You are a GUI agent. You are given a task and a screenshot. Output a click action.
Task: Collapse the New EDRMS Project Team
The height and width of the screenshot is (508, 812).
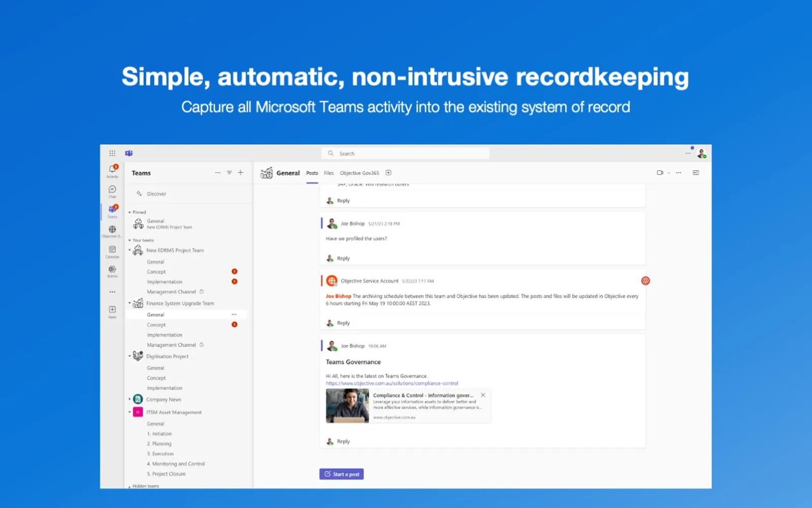coord(129,250)
